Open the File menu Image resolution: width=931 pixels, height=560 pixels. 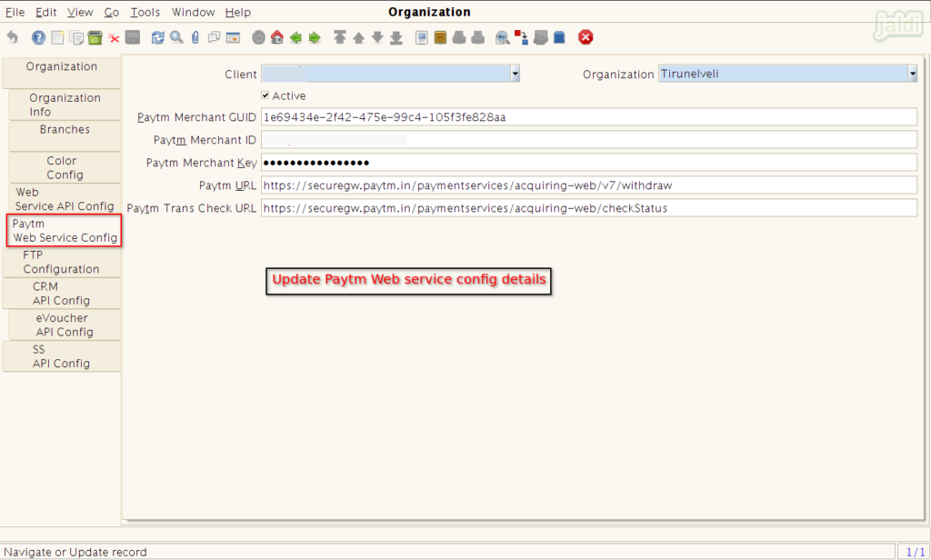[x=15, y=12]
